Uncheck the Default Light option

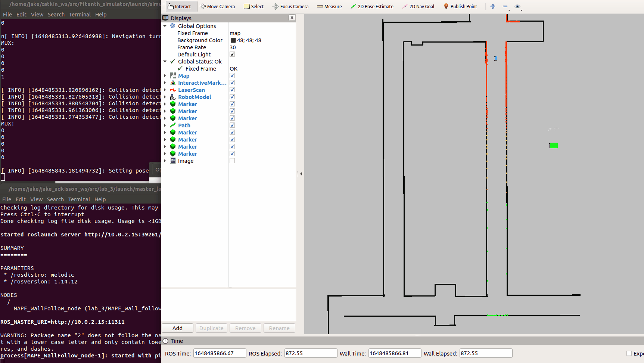232,55
